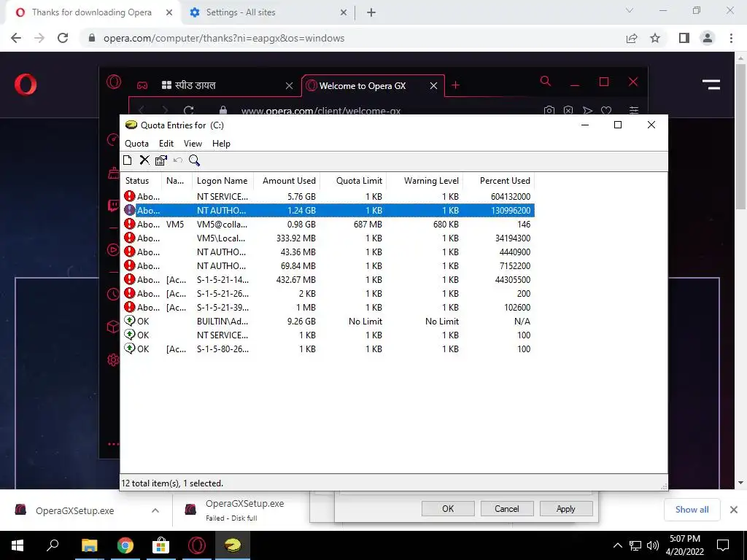The image size is (747, 560).
Task: Open File Explorer from taskbar
Action: point(89,545)
